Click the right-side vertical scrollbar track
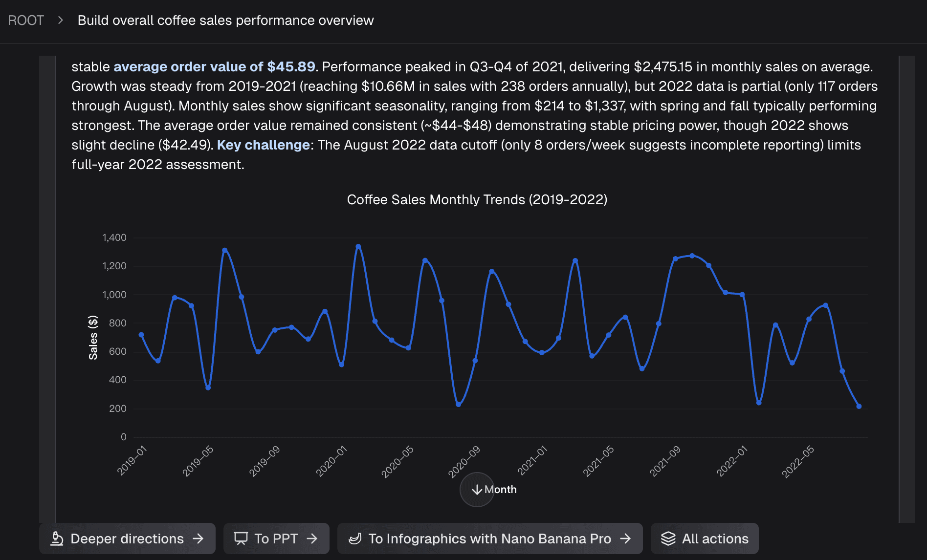Screen dimensions: 927x560 coord(907,289)
